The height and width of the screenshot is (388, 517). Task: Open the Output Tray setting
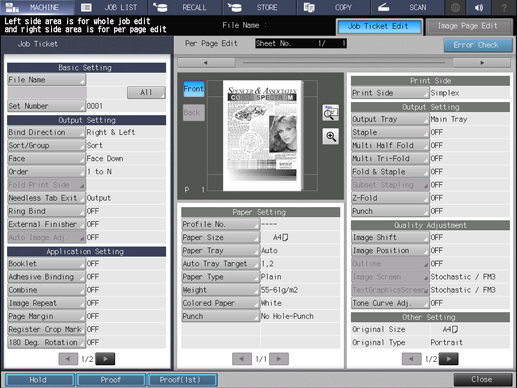390,119
